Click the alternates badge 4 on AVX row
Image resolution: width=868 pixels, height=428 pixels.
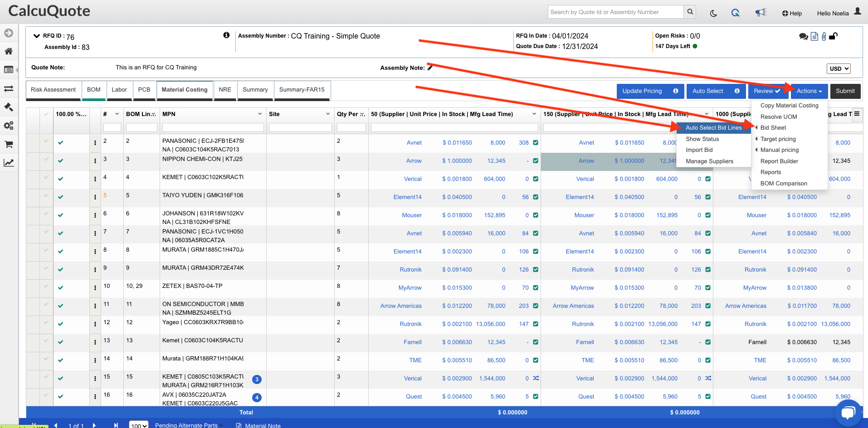pyautogui.click(x=257, y=398)
